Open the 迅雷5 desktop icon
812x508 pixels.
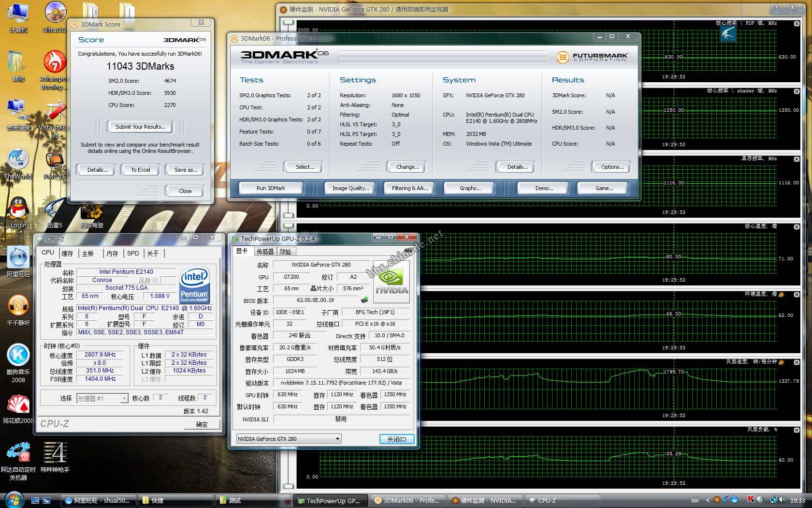pyautogui.click(x=55, y=213)
